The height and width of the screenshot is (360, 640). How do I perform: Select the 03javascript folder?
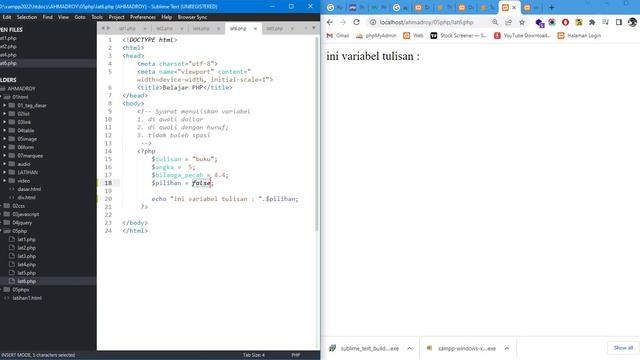coord(26,214)
